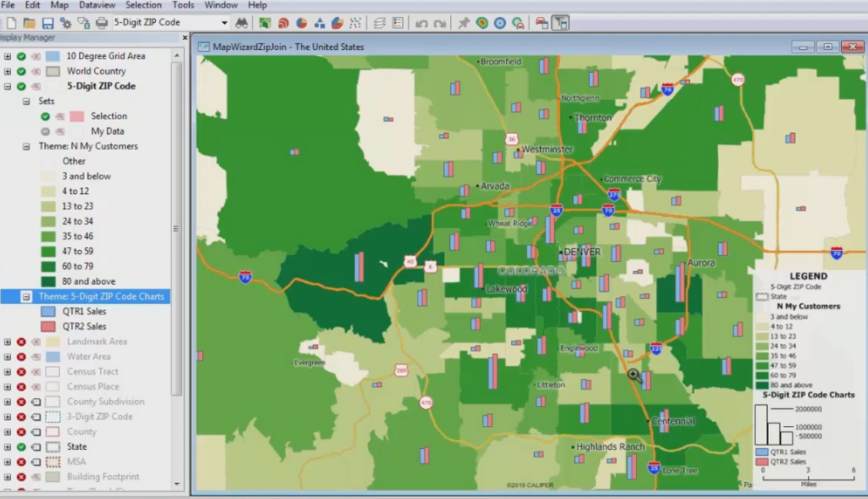Open the File menu
Screen dimensions: 868x499
tap(8, 5)
